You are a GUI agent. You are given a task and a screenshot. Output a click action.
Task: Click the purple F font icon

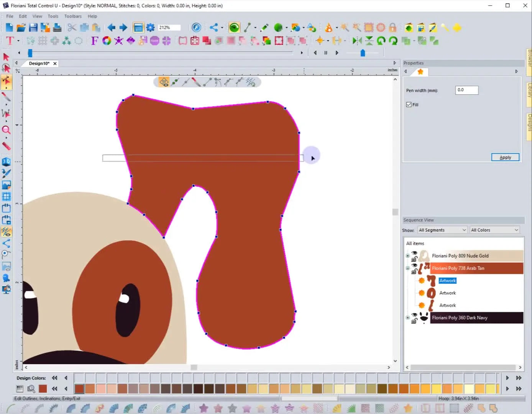pyautogui.click(x=94, y=41)
